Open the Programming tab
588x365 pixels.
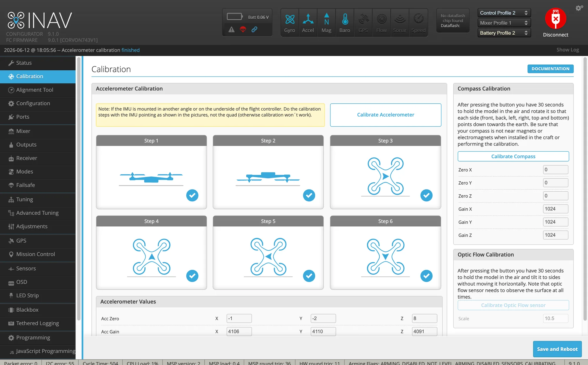[x=38, y=338]
